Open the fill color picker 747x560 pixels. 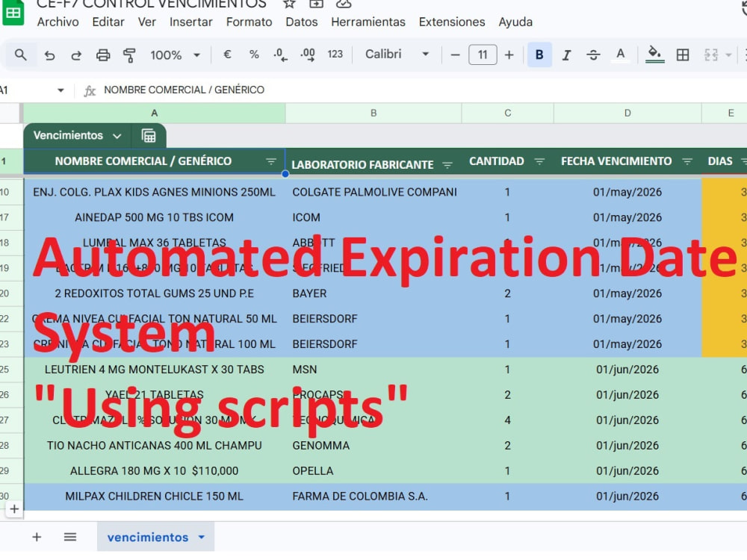coord(654,55)
